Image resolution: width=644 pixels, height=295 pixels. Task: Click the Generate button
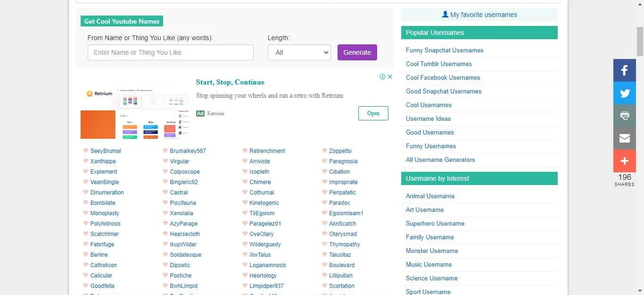[357, 52]
